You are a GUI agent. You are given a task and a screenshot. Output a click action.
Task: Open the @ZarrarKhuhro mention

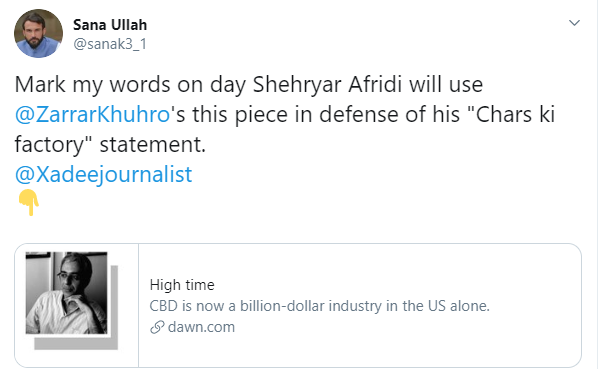click(92, 114)
